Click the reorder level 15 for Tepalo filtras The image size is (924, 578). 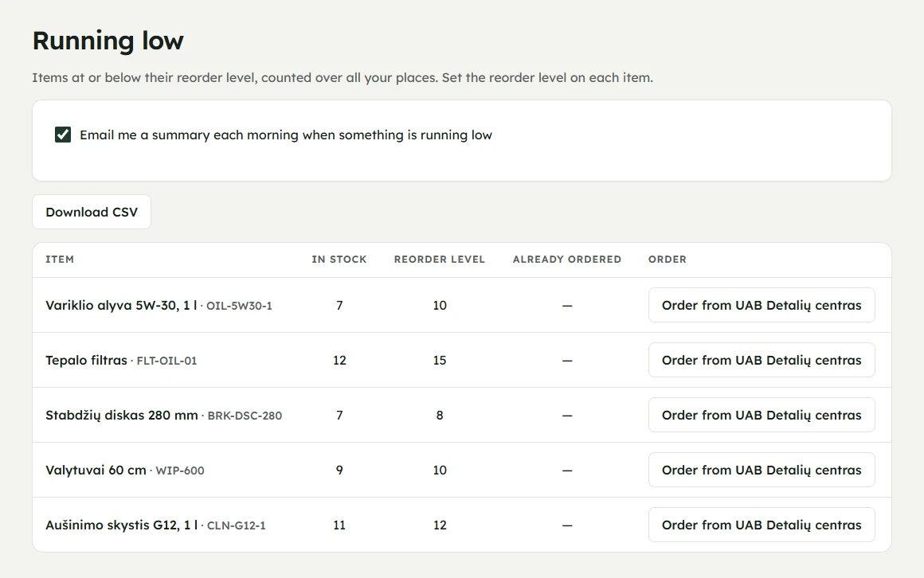click(x=440, y=360)
